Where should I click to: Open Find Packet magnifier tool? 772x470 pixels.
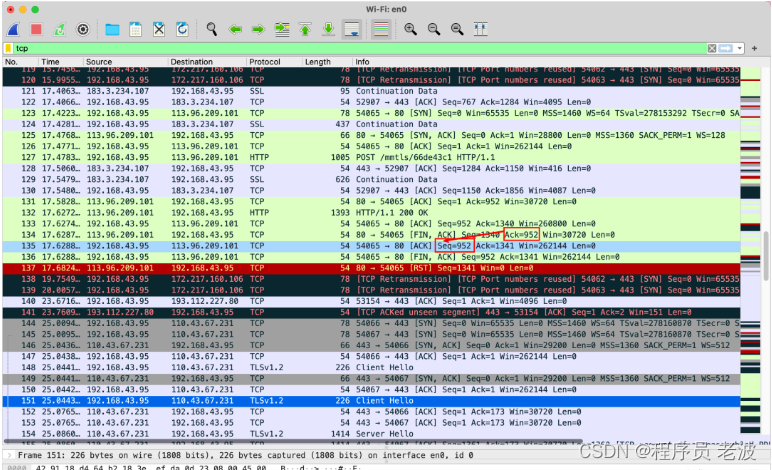click(212, 30)
